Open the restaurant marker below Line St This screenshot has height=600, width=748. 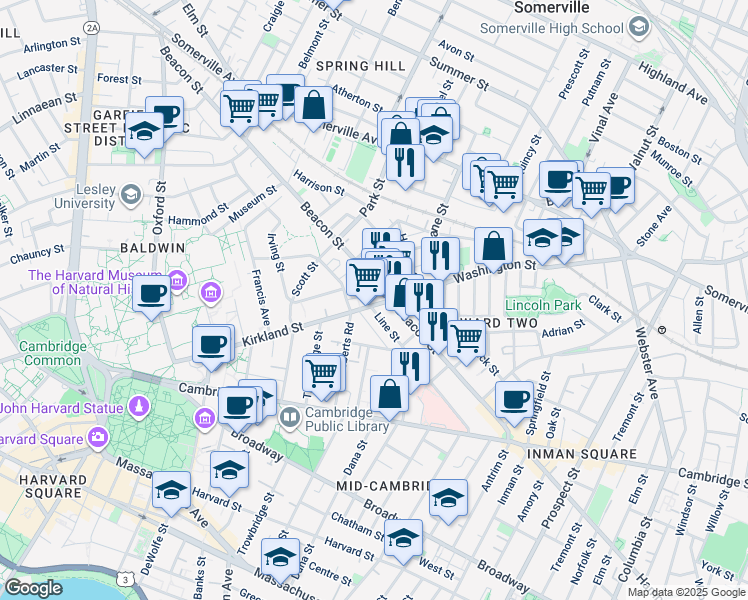[410, 366]
